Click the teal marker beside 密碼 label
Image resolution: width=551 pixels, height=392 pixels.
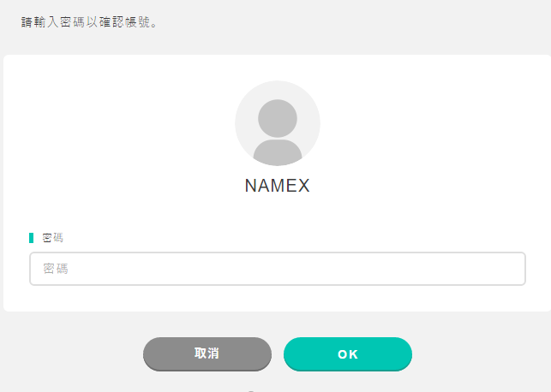point(31,238)
